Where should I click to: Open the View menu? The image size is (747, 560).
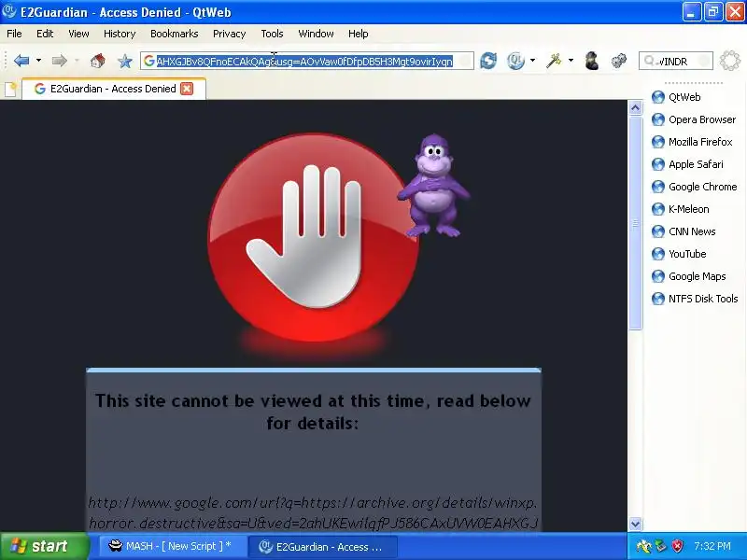pos(78,34)
